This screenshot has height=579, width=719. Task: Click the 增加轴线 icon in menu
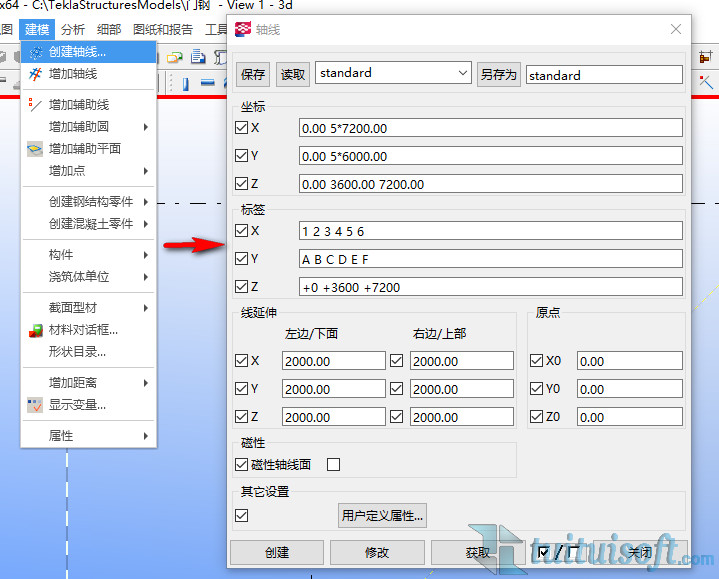tap(35, 73)
